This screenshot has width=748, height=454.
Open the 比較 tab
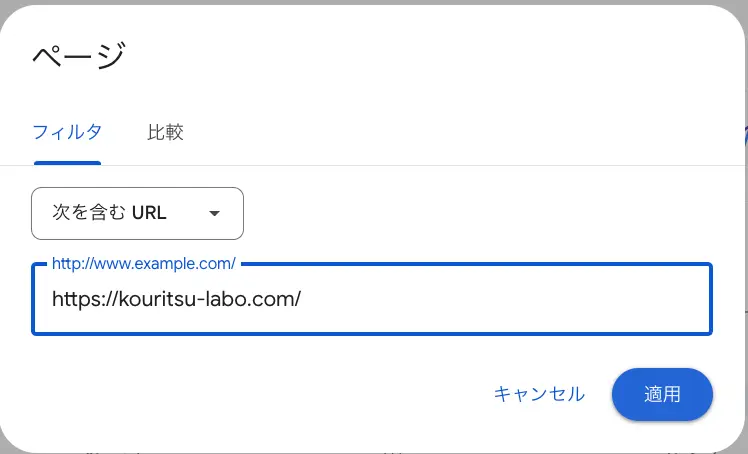tap(165, 132)
